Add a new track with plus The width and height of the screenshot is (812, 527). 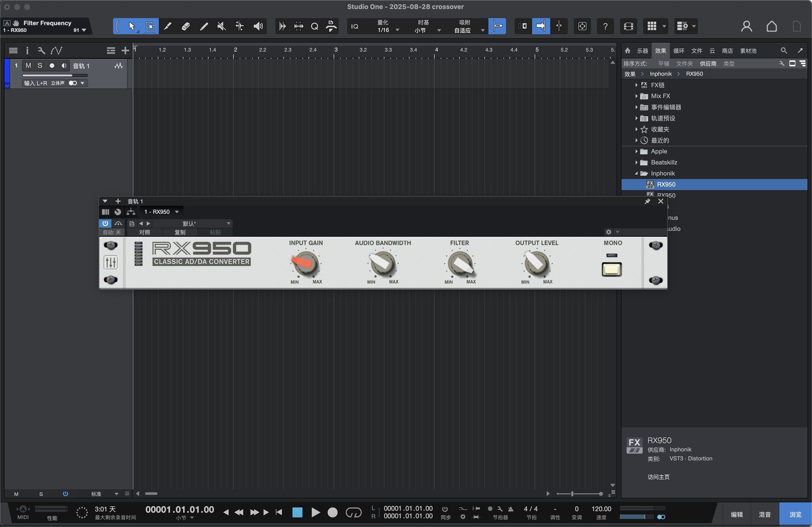click(x=125, y=51)
